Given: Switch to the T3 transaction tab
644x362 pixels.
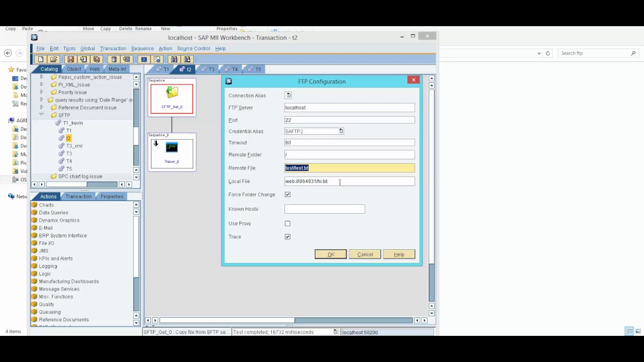Looking at the screenshot, I should [208, 69].
